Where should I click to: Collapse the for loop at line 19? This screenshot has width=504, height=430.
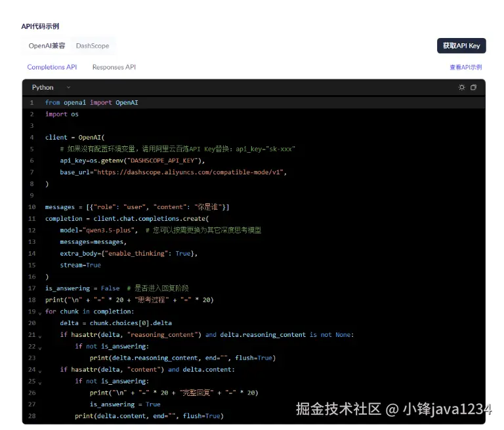click(40, 313)
